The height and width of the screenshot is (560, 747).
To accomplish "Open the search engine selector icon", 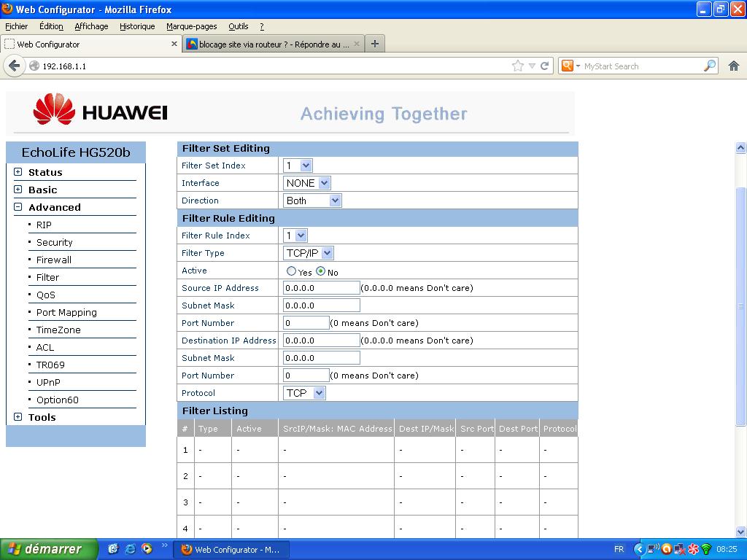I will pyautogui.click(x=570, y=66).
